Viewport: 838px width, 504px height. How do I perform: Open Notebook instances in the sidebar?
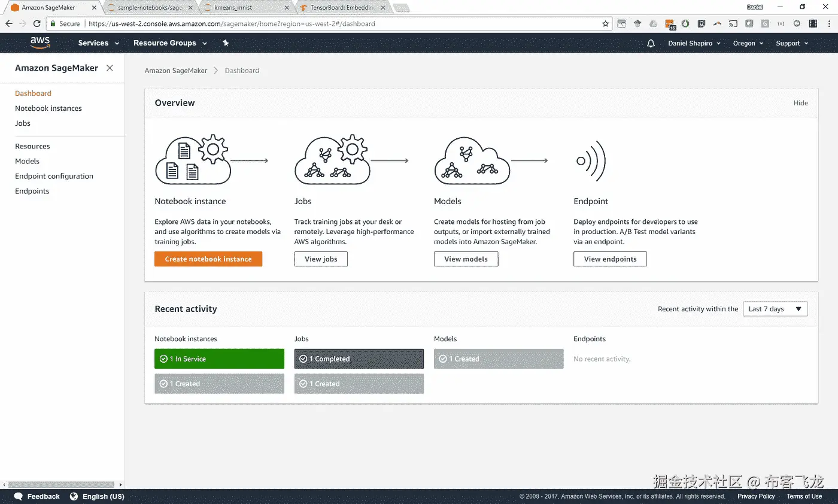(48, 108)
